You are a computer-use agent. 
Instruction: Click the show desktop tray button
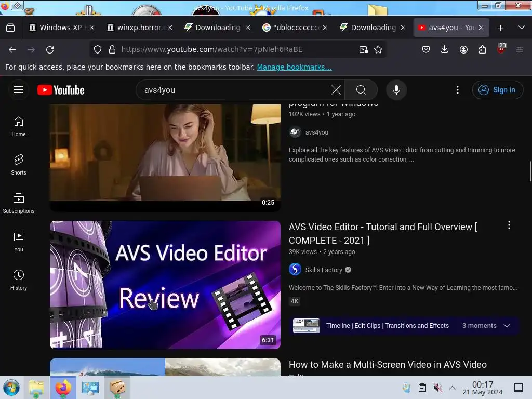(518, 388)
